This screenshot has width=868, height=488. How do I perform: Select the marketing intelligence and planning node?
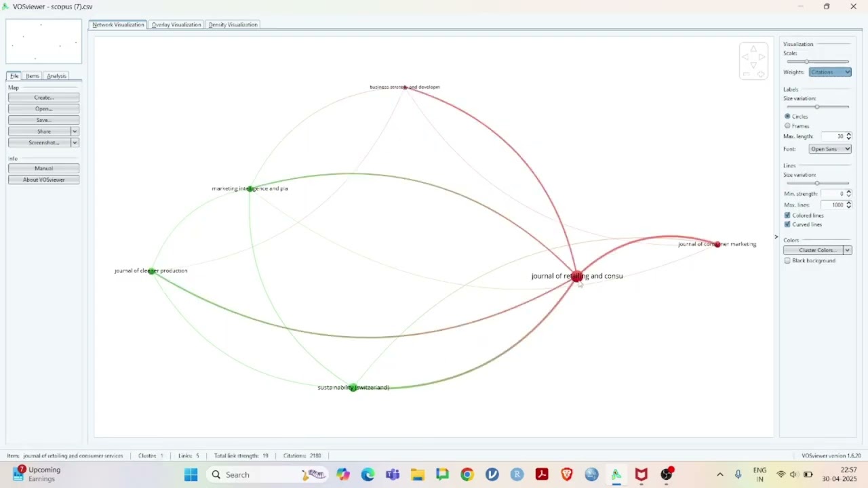(251, 188)
